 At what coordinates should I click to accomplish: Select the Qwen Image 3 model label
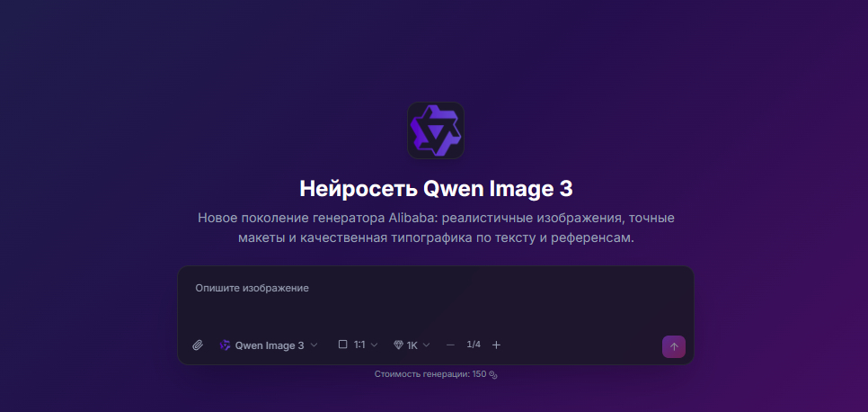pyautogui.click(x=270, y=345)
